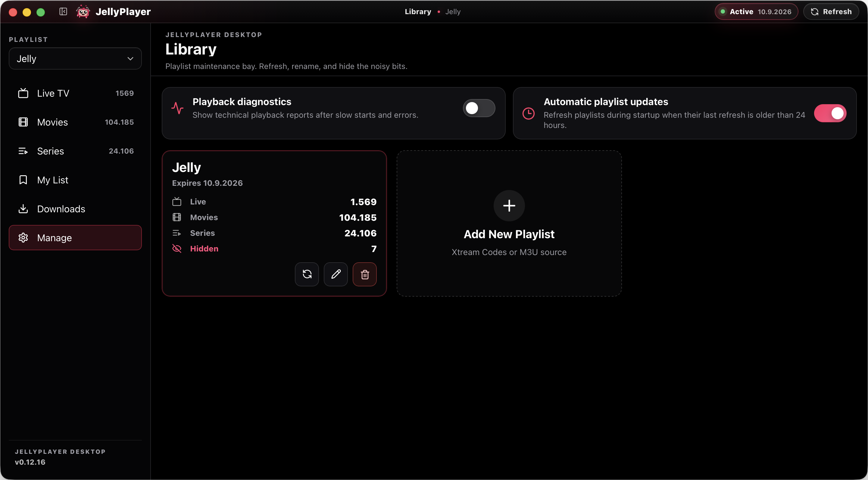Click the Hidden row label in Jelly card

[x=204, y=249]
